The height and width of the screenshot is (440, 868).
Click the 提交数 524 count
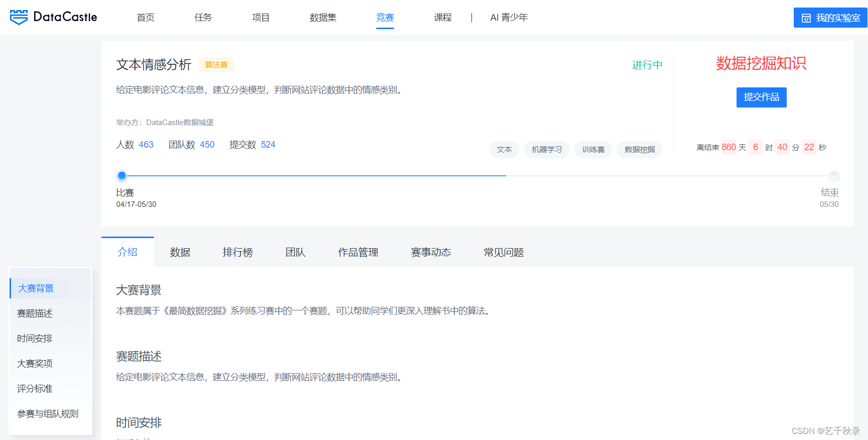pos(252,145)
